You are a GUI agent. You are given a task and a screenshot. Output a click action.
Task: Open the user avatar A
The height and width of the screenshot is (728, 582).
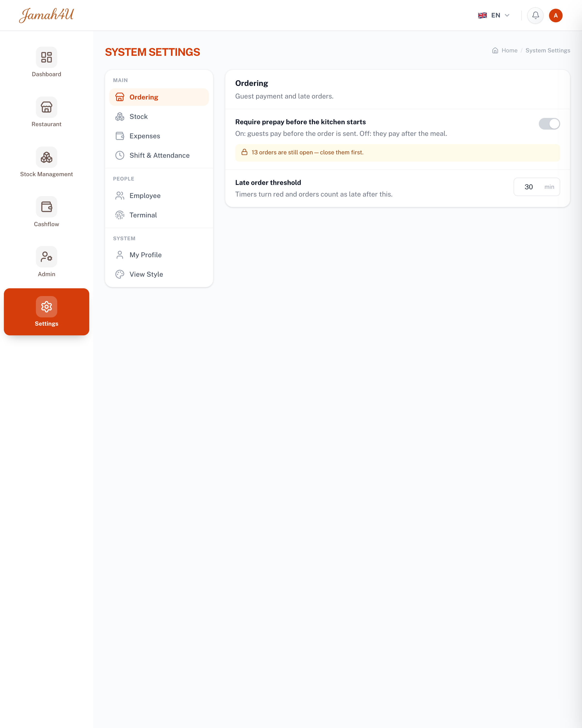[x=556, y=16]
